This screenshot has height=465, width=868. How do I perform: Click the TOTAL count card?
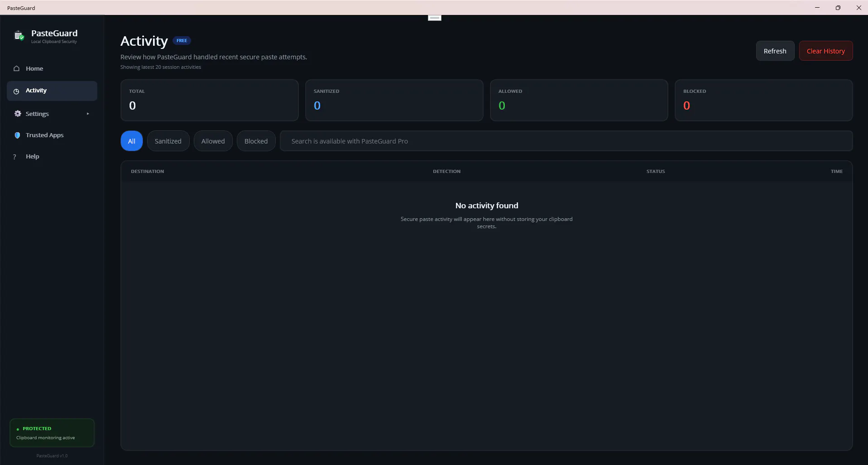coord(210,100)
